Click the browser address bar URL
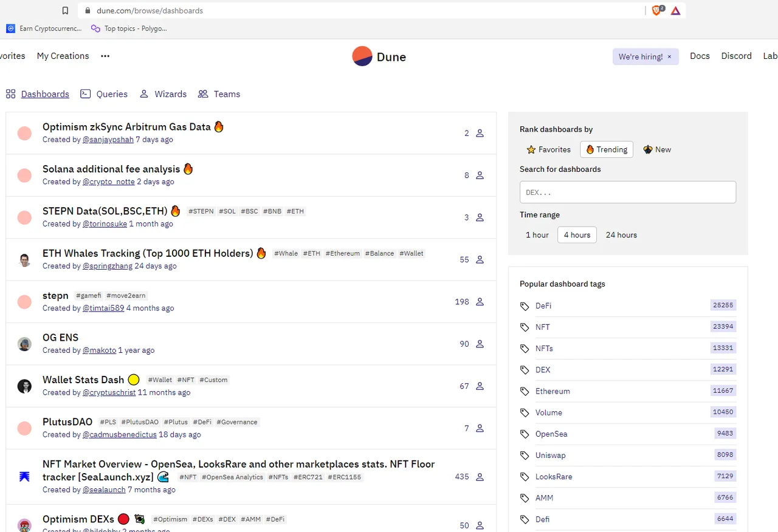 pyautogui.click(x=150, y=10)
